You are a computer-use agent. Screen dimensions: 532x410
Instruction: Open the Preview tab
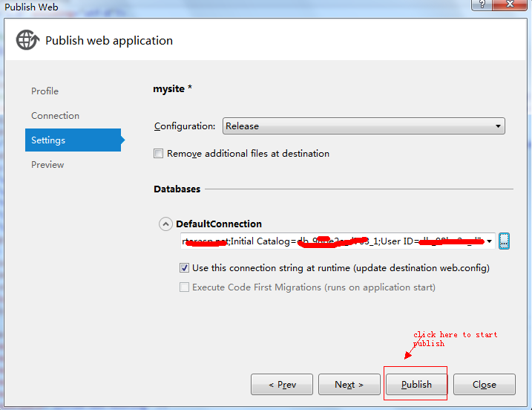pos(47,165)
